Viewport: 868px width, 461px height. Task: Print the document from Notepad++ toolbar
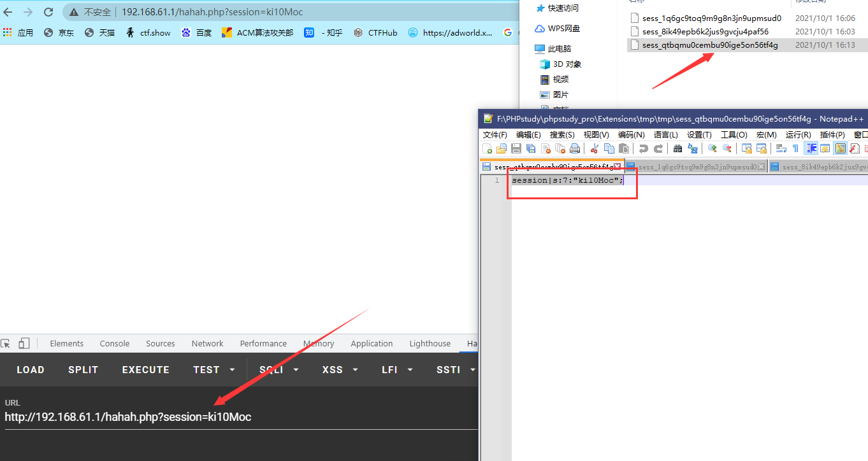575,148
